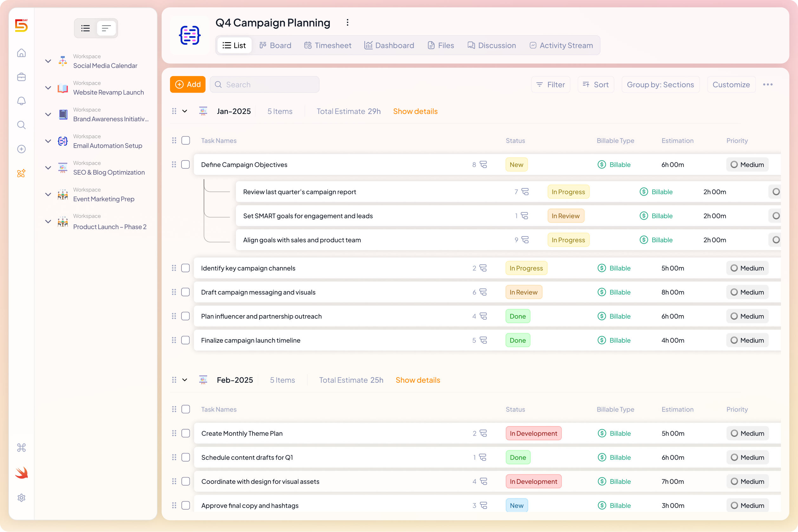Open the Timesheet tab
798x532 pixels.
(x=327, y=45)
